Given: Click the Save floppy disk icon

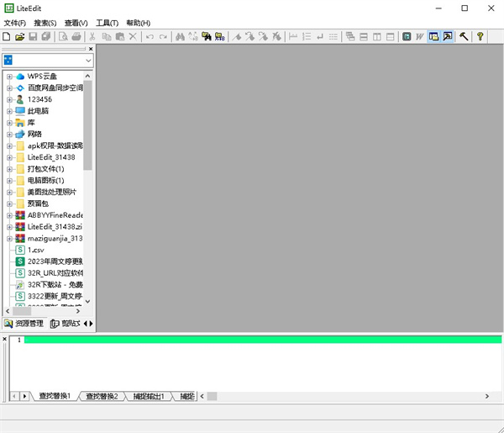Looking at the screenshot, I should tap(33, 37).
